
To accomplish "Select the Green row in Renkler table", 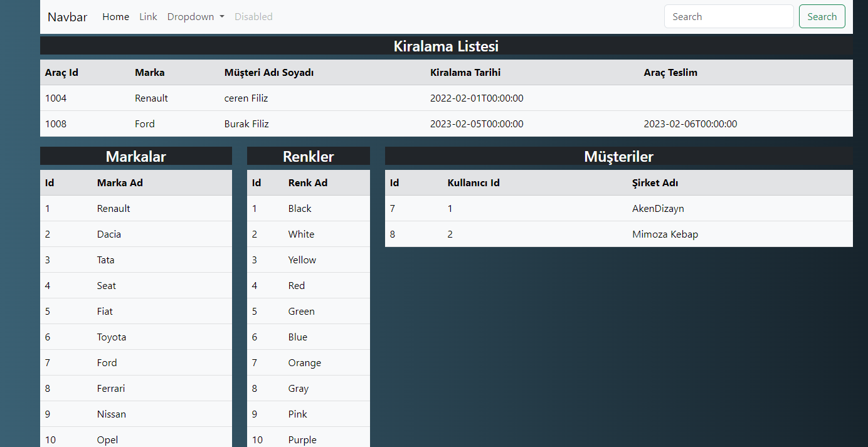I will click(x=308, y=311).
